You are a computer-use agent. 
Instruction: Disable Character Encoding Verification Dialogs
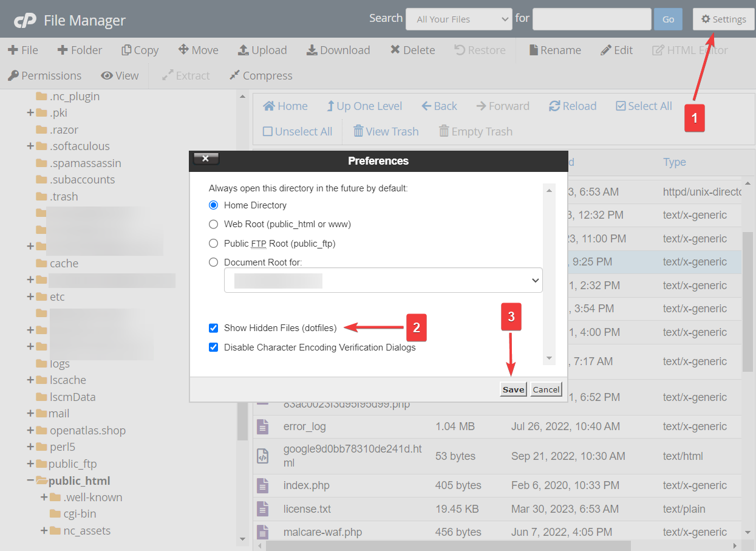214,347
